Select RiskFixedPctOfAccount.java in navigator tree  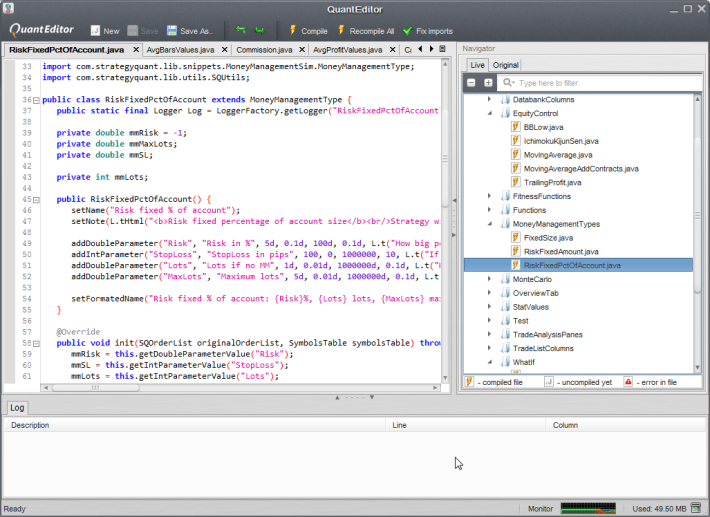(x=578, y=265)
